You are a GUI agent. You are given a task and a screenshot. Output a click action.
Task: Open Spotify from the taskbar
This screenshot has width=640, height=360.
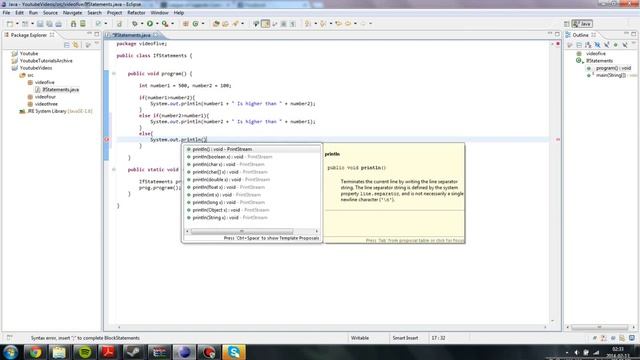coord(85,352)
